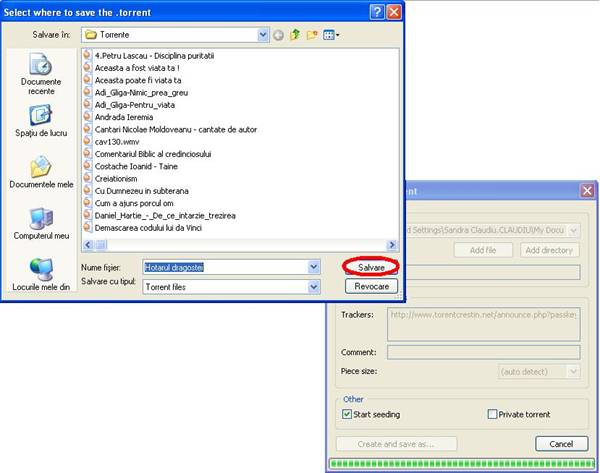Expand the Salvare în folder dropdown
This screenshot has height=473, width=600.
263,35
